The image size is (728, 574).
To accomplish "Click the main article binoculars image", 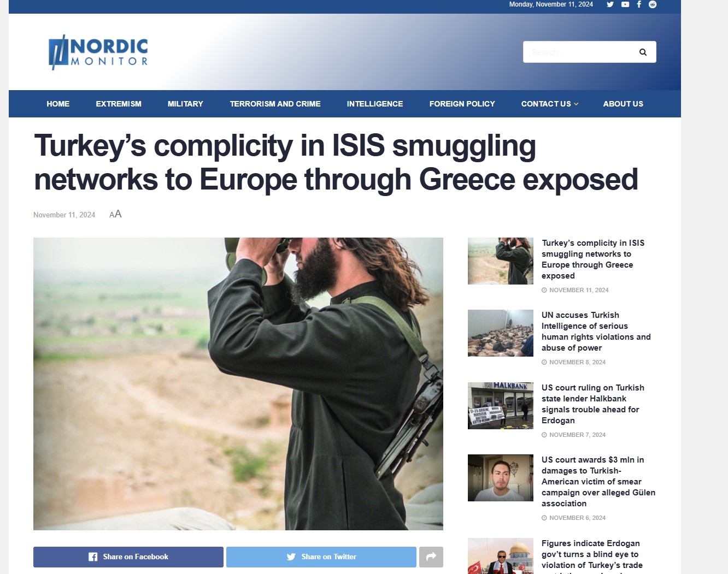I will coord(238,384).
